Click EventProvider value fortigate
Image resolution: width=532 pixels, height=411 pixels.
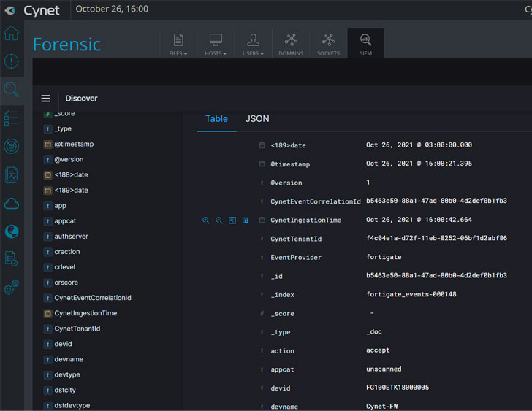tap(384, 257)
